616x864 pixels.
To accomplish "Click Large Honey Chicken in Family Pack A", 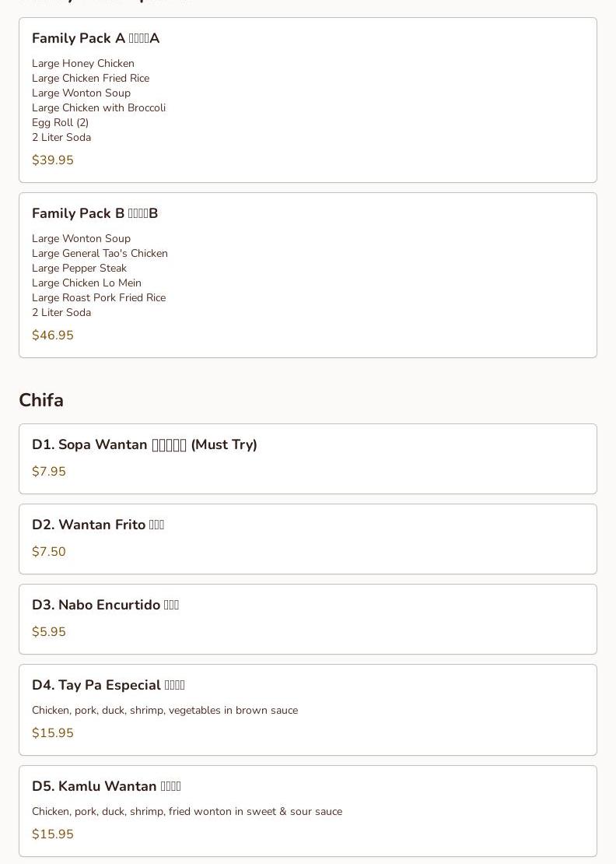I will tap(83, 63).
